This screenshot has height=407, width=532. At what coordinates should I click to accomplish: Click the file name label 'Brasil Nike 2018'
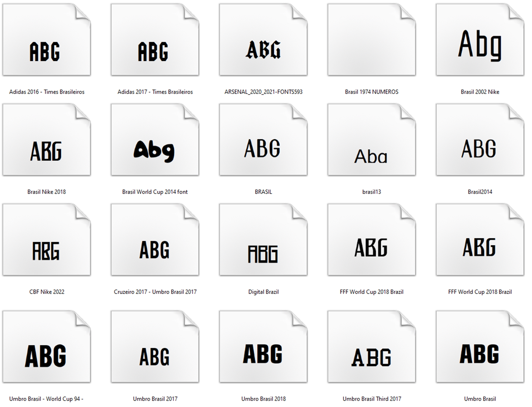[x=46, y=192]
